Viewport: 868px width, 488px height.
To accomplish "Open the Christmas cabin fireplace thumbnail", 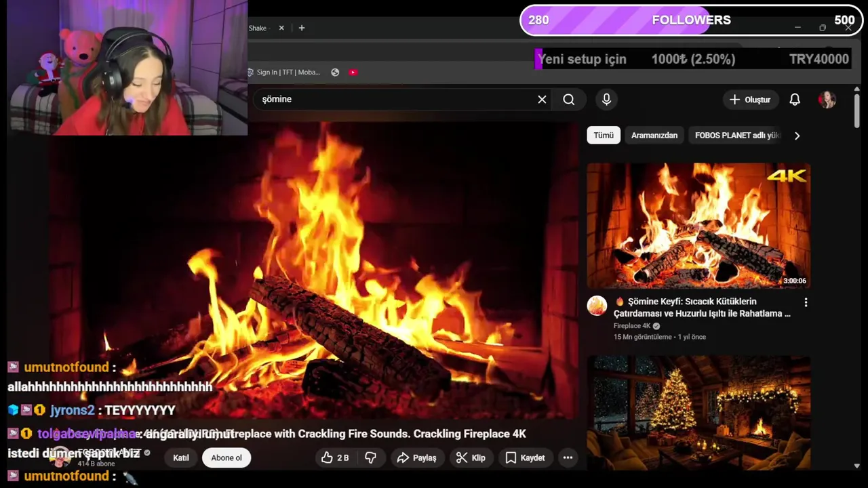I will click(x=698, y=413).
